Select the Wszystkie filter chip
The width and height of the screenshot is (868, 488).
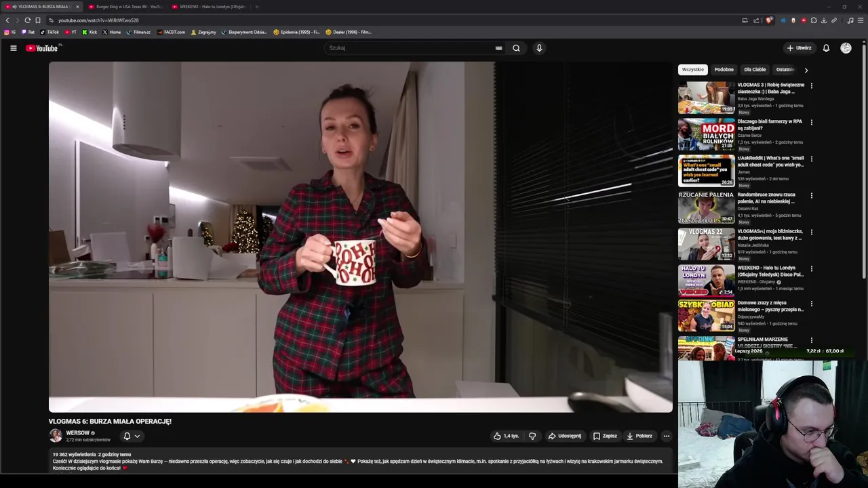(693, 70)
